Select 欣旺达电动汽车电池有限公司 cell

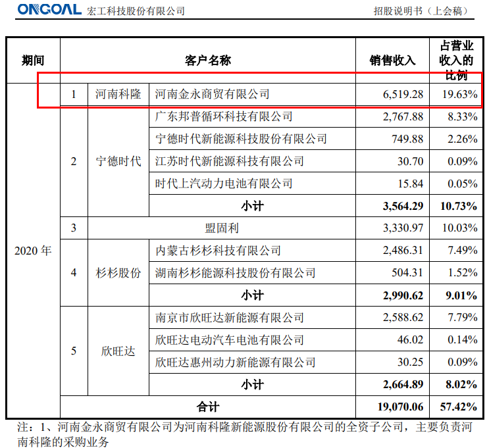point(252,340)
